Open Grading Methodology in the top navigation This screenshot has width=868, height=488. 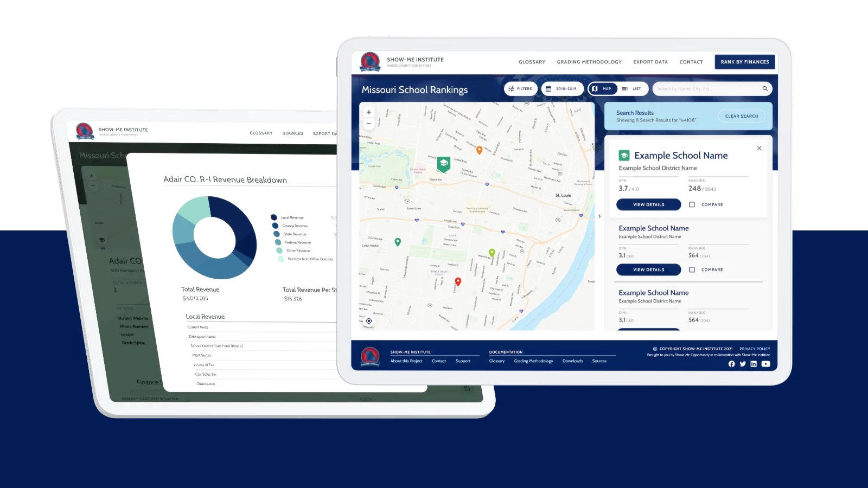[x=589, y=62]
